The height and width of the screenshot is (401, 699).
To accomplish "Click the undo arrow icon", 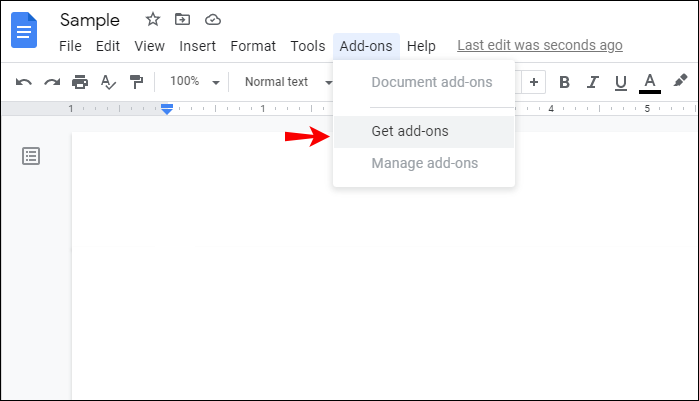I will 24,82.
